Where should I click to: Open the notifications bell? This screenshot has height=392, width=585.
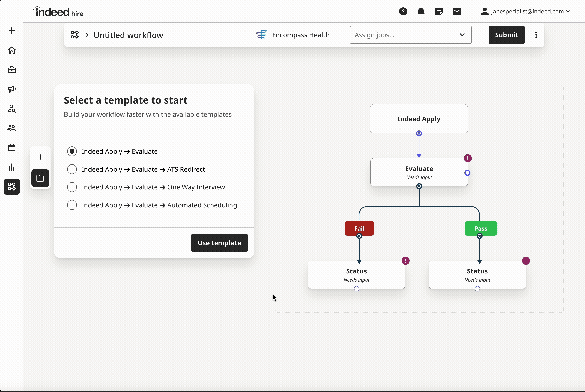421,12
